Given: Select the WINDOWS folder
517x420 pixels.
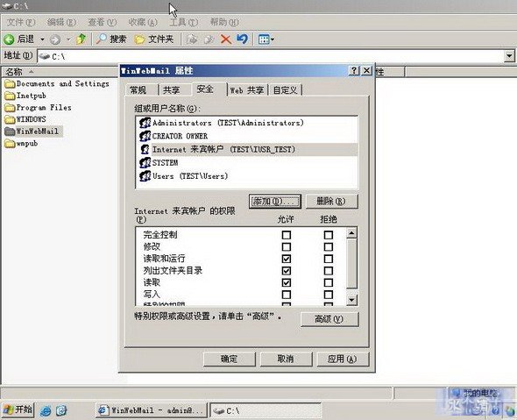Looking at the screenshot, I should point(25,119).
